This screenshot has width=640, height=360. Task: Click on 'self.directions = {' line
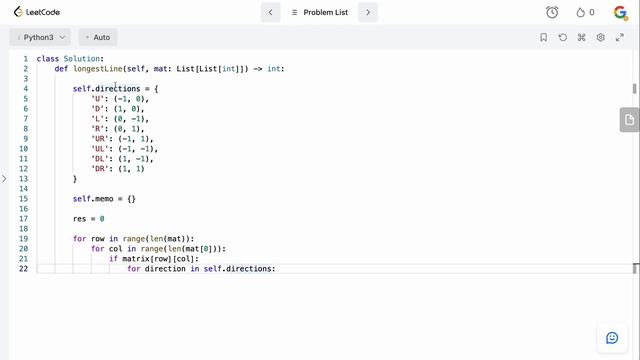(116, 89)
